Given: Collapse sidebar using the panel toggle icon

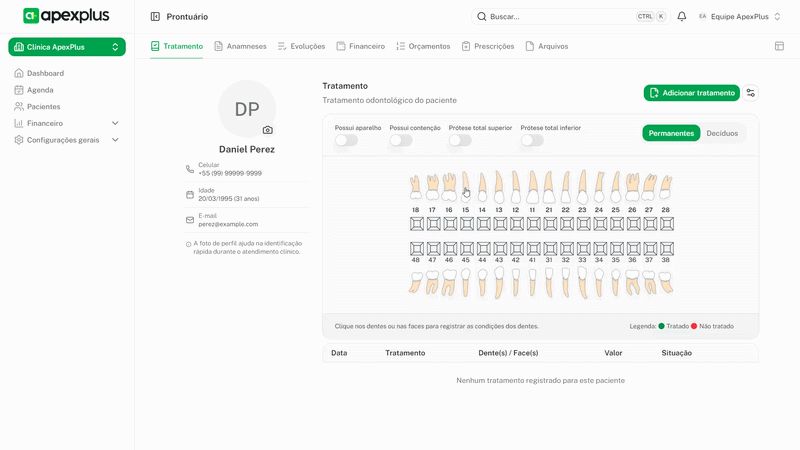Looking at the screenshot, I should click(x=155, y=17).
